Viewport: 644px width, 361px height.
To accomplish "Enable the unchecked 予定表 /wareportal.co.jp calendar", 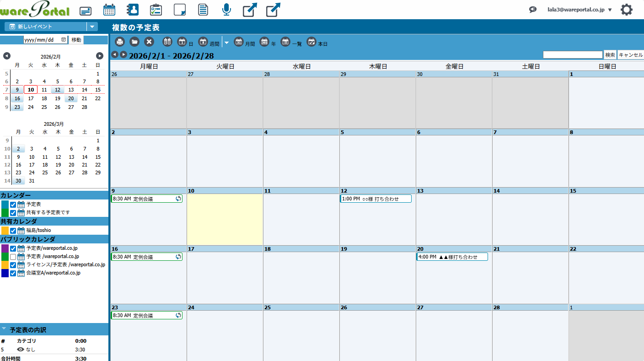I will [13, 257].
